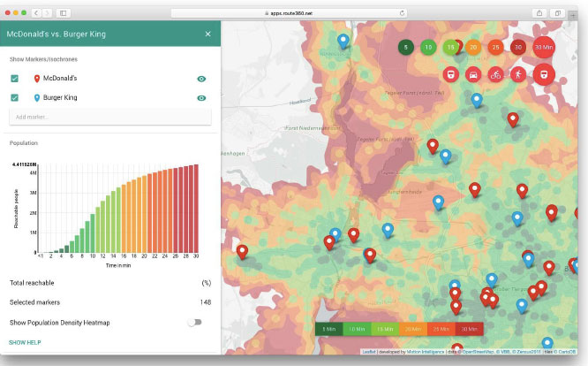Choose the 25 minute travel time circle
588x366 pixels.
(495, 47)
